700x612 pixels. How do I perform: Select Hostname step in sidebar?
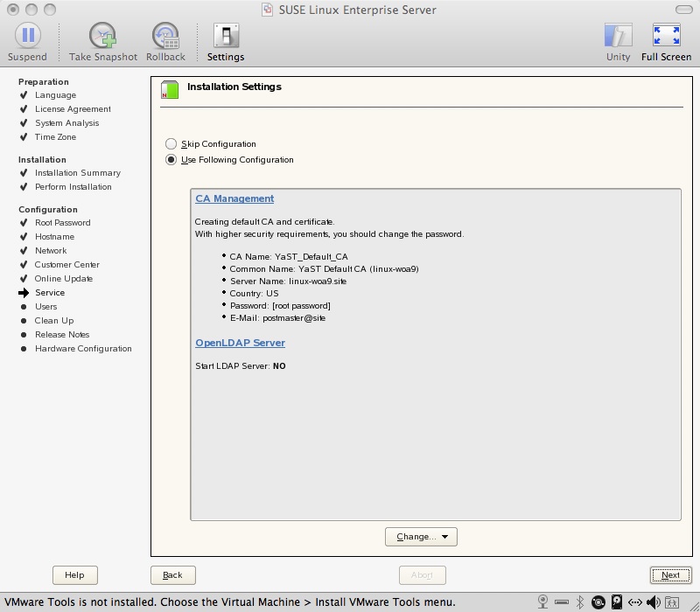click(x=55, y=236)
